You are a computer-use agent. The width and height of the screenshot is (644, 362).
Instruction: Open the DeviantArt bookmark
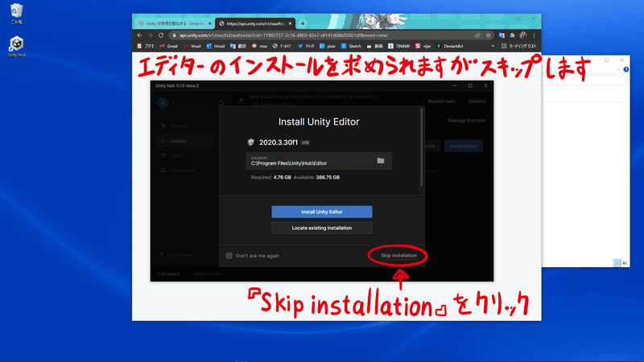click(449, 46)
